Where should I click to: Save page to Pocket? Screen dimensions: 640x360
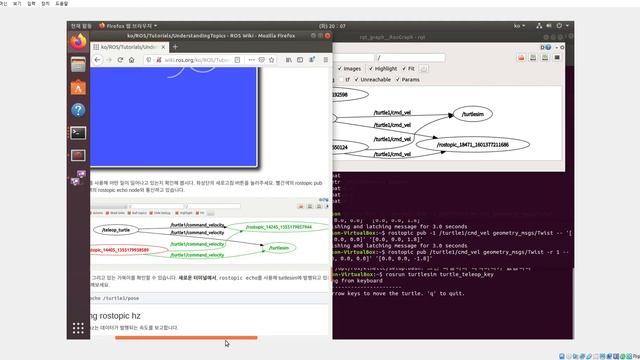(262, 60)
